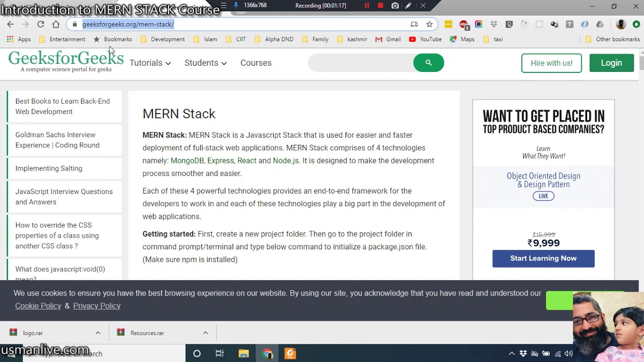644x362 pixels.
Task: Close the recording toolbar with X
Action: 423,6
